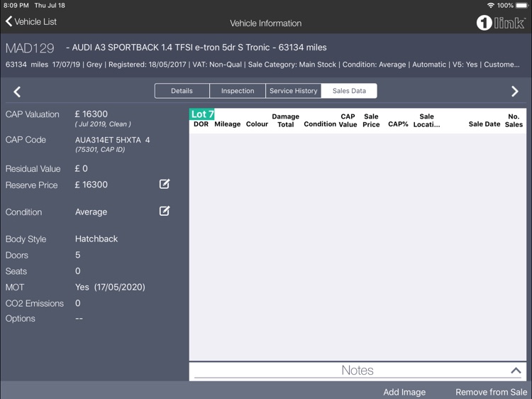This screenshot has width=532, height=399.
Task: Sort by Mileage column header
Action: point(227,124)
